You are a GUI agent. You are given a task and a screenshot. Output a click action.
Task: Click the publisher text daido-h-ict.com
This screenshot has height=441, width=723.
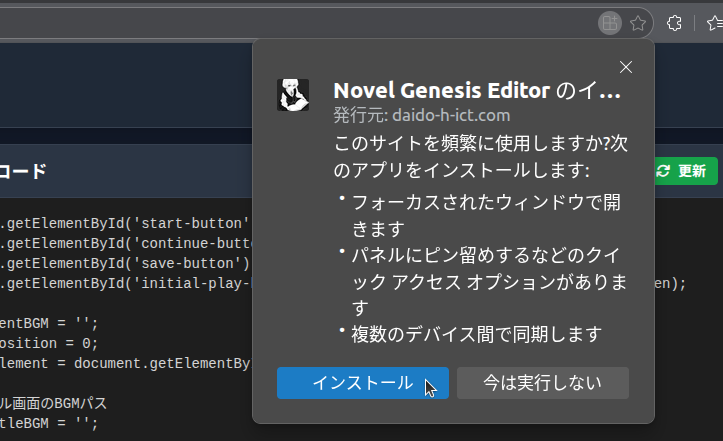[422, 115]
